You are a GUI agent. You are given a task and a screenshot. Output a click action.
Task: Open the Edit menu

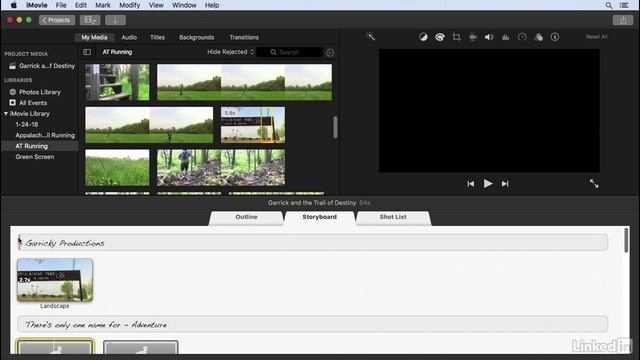[80, 5]
